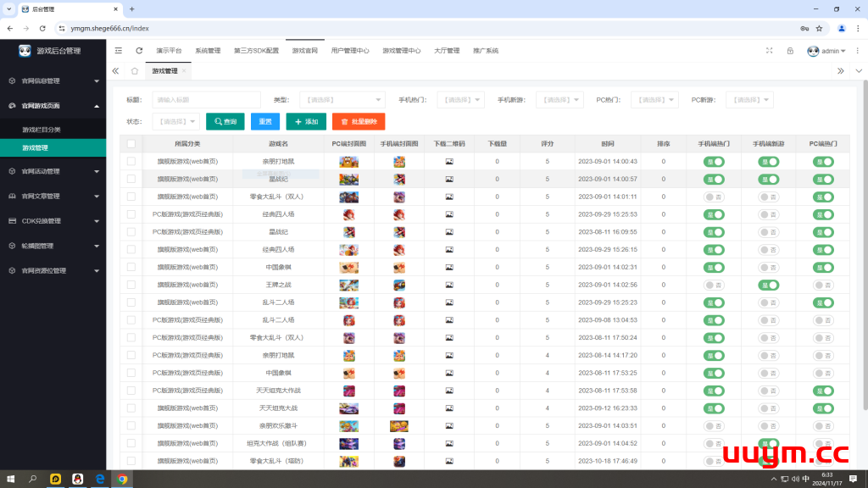868x488 pixels.
Task: Select 游戏栏目分类 in the sidebar
Action: click(x=42, y=130)
